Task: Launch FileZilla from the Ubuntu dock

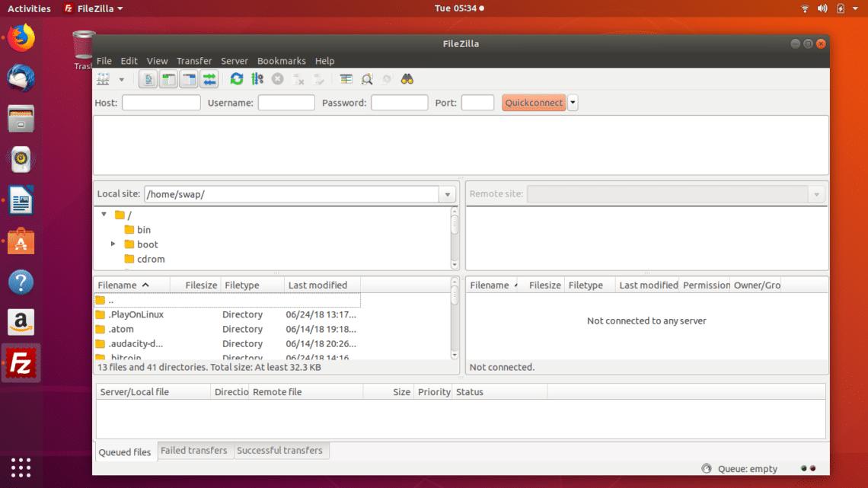Action: (20, 355)
